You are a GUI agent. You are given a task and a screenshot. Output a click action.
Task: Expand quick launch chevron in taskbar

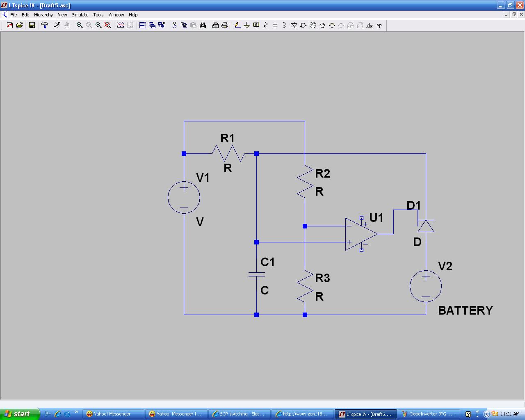pyautogui.click(x=76, y=413)
